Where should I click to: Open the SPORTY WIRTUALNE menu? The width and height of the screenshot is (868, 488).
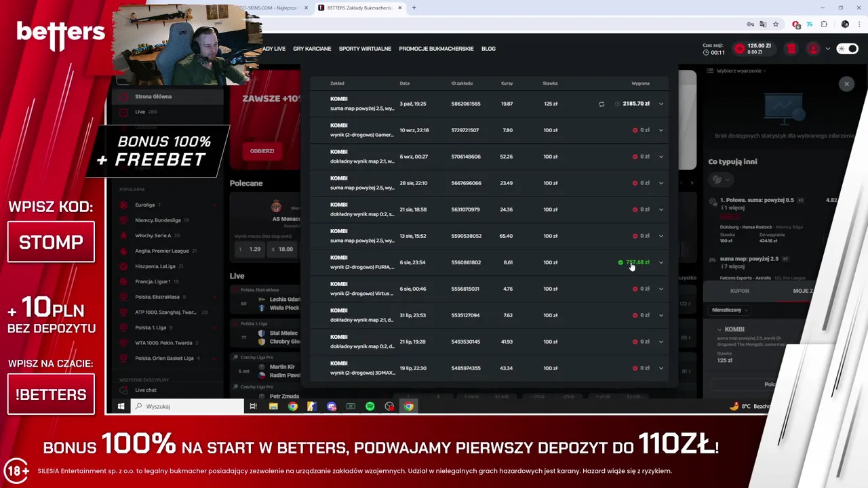coord(365,49)
